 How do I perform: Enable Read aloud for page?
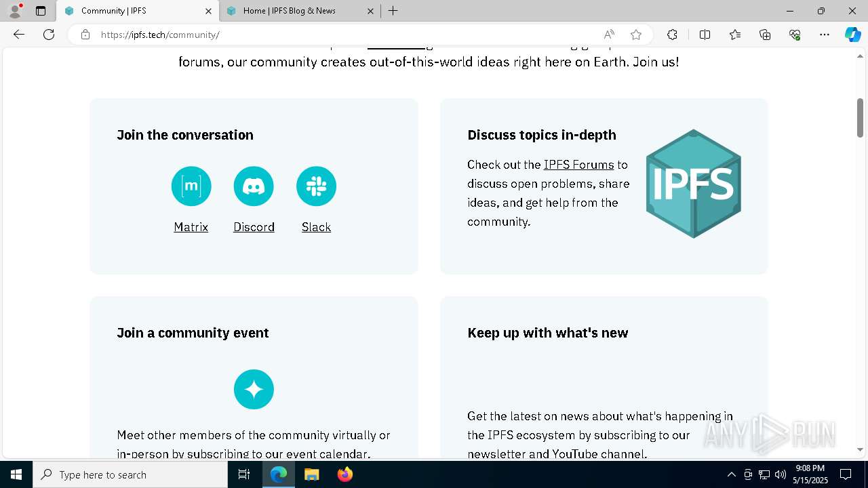pyautogui.click(x=609, y=35)
